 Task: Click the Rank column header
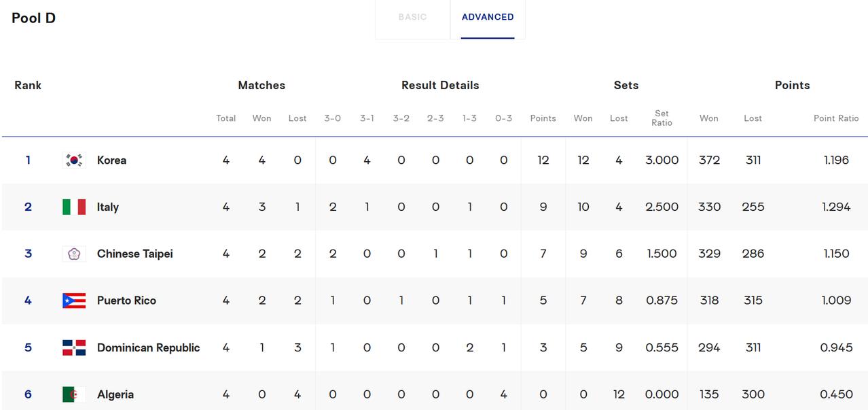(28, 85)
